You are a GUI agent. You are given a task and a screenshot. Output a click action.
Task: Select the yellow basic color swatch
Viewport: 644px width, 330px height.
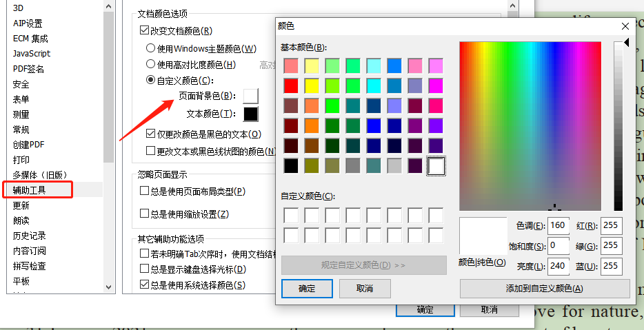pos(312,86)
